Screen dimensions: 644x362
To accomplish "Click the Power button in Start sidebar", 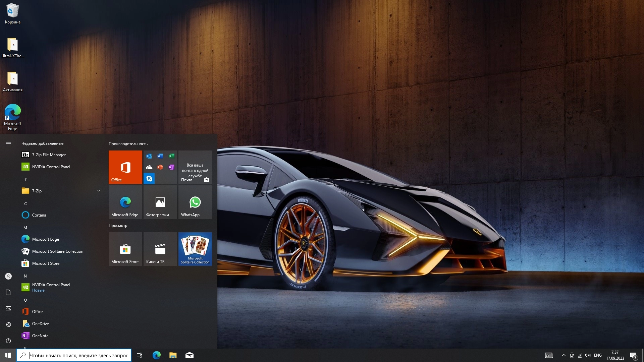I will click(x=8, y=341).
